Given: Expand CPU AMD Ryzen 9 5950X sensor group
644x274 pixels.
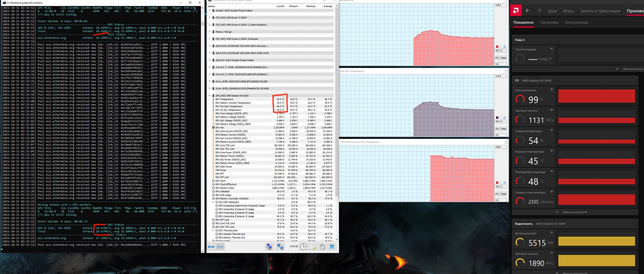Looking at the screenshot, I should click(210, 18).
